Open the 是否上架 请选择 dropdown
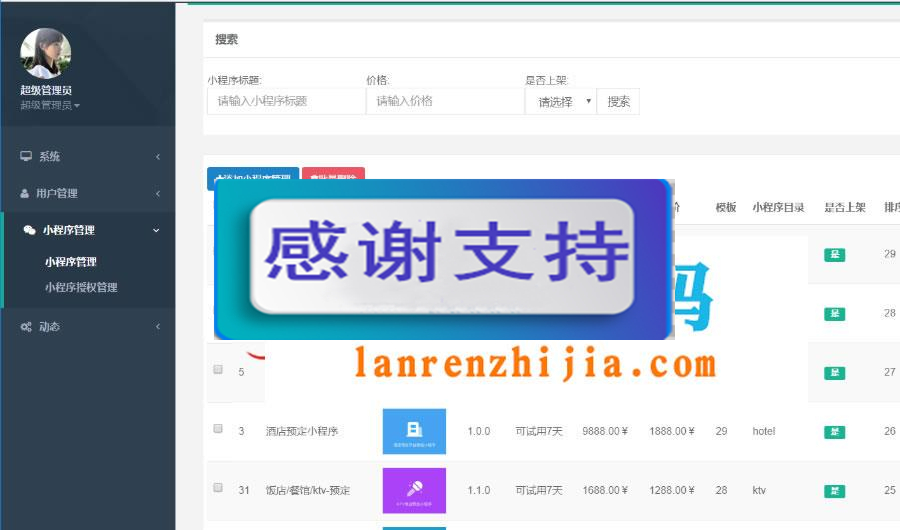This screenshot has width=900, height=530. pos(561,102)
